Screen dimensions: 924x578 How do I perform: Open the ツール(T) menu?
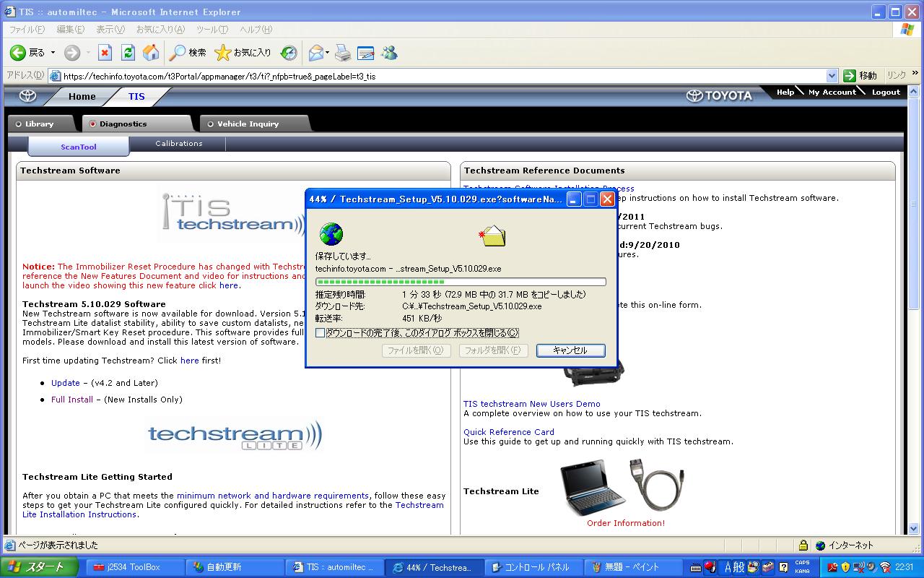212,30
